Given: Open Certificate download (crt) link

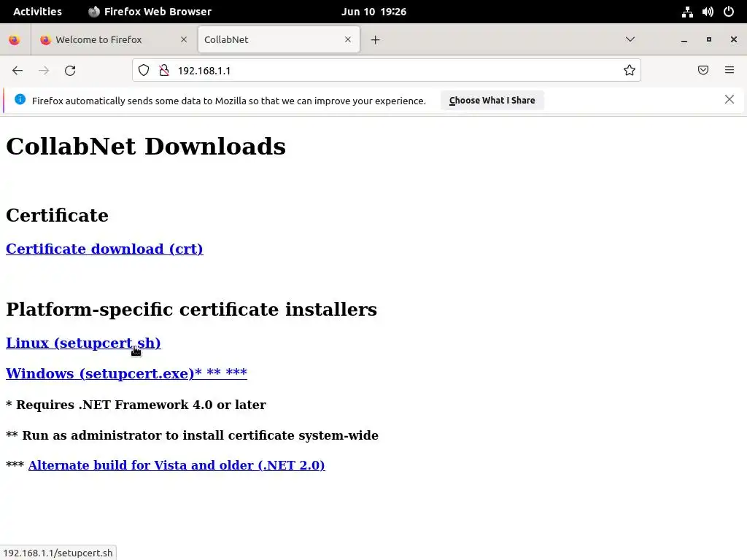Looking at the screenshot, I should [104, 249].
